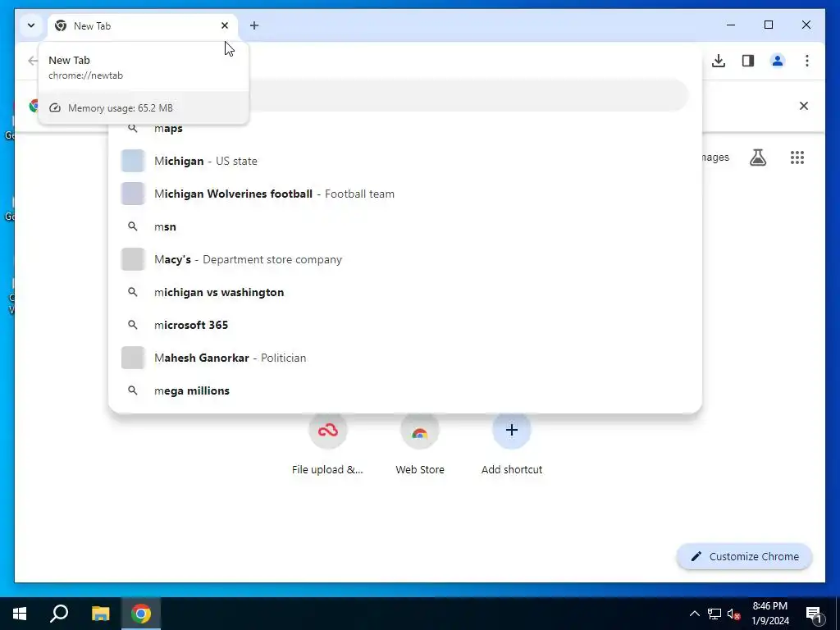This screenshot has height=630, width=840.
Task: Pick 'Michigan Wolverines football' suggestion
Action: click(405, 194)
